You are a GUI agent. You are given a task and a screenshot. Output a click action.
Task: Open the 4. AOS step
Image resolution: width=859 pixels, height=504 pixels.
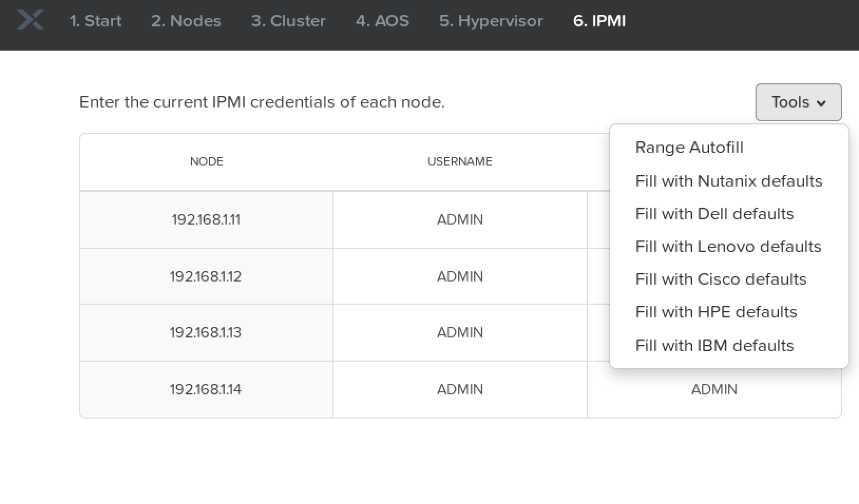click(x=382, y=21)
